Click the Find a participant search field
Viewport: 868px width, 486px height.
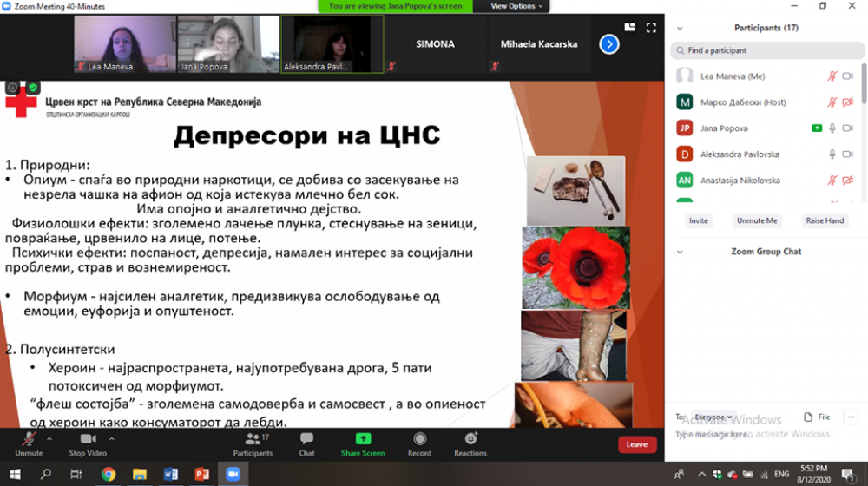coord(764,50)
